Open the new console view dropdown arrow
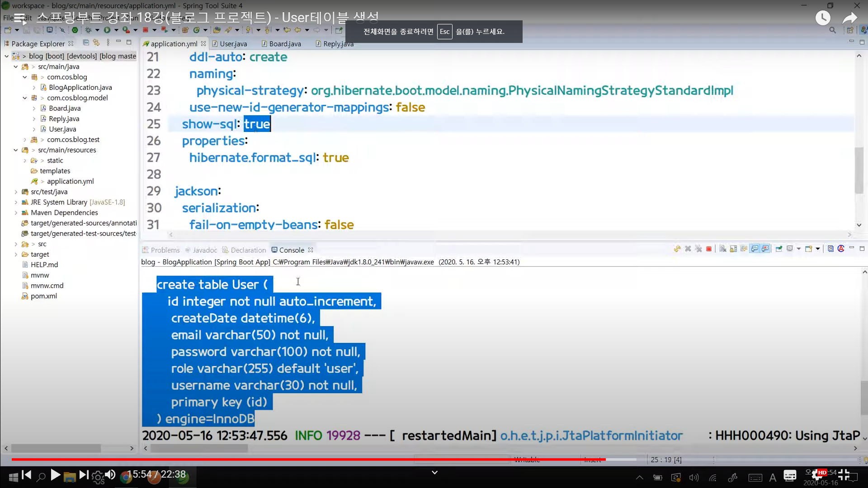Screen dimensions: 868x488 818,249
